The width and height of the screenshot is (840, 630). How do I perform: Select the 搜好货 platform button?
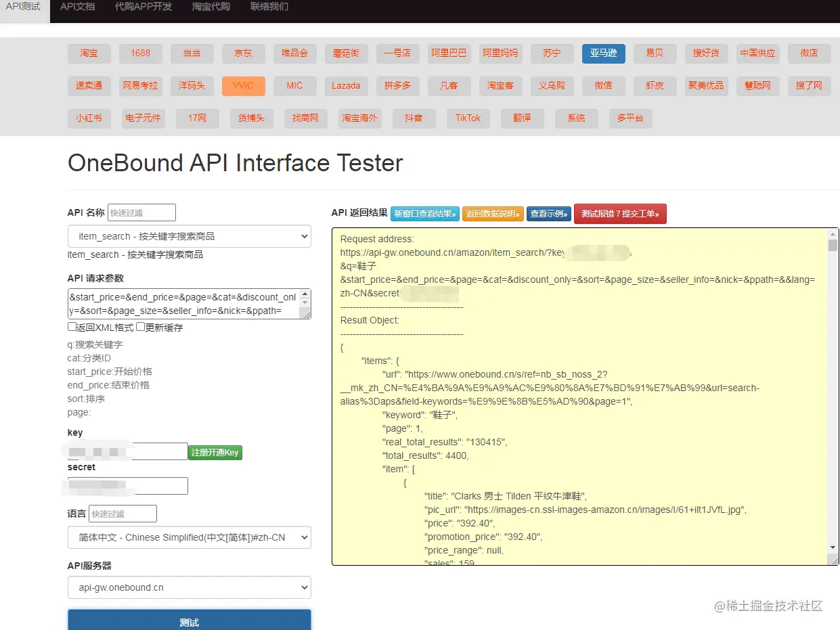[x=707, y=53]
